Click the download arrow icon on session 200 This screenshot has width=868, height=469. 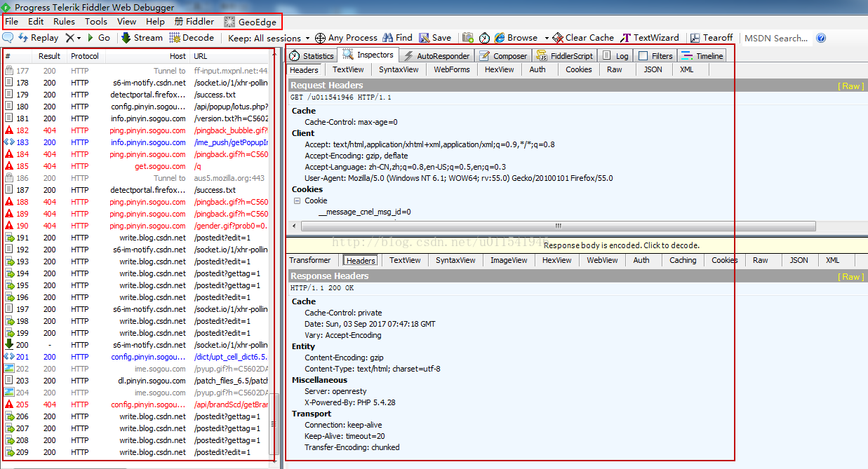9,344
